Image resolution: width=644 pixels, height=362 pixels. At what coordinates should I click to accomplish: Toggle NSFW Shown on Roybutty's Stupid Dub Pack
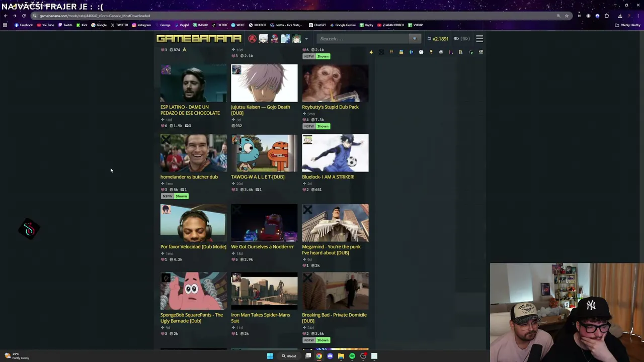click(316, 126)
